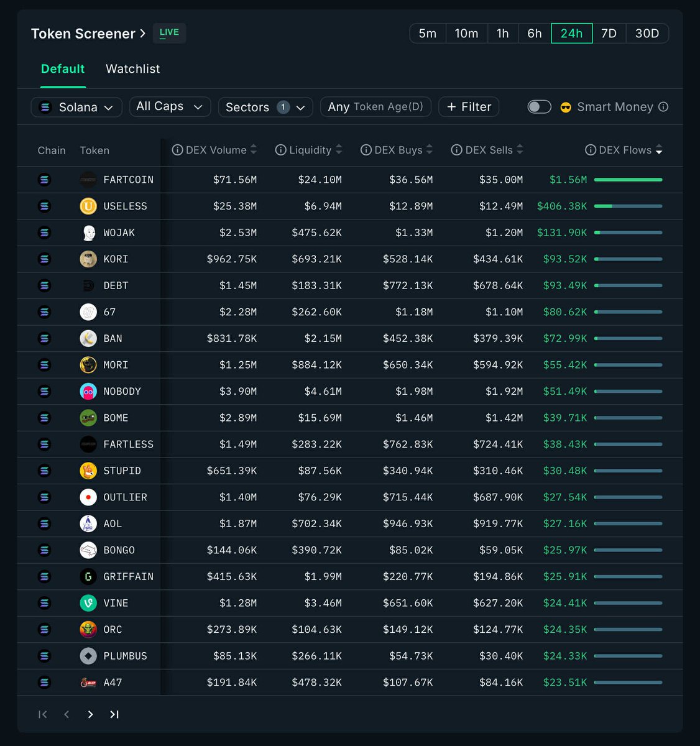Image resolution: width=700 pixels, height=746 pixels.
Task: Click the GRIFFAIN token logo icon
Action: [x=88, y=576]
